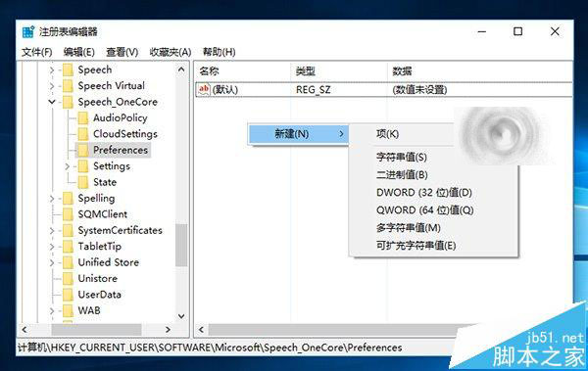Choose 多字符串值(M) from the submenu
This screenshot has height=371, width=588.
[x=408, y=228]
